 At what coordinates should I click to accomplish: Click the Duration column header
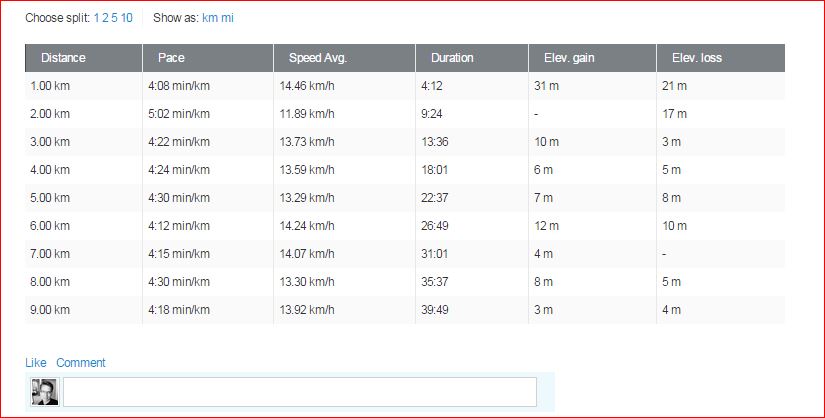tap(452, 58)
